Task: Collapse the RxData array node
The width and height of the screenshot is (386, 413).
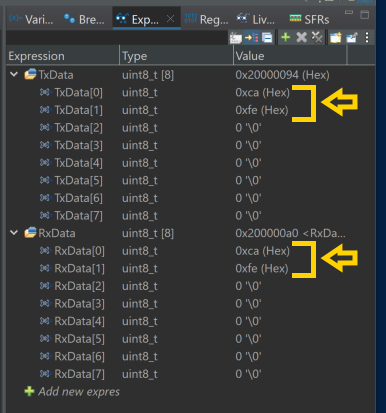Action: (x=14, y=233)
